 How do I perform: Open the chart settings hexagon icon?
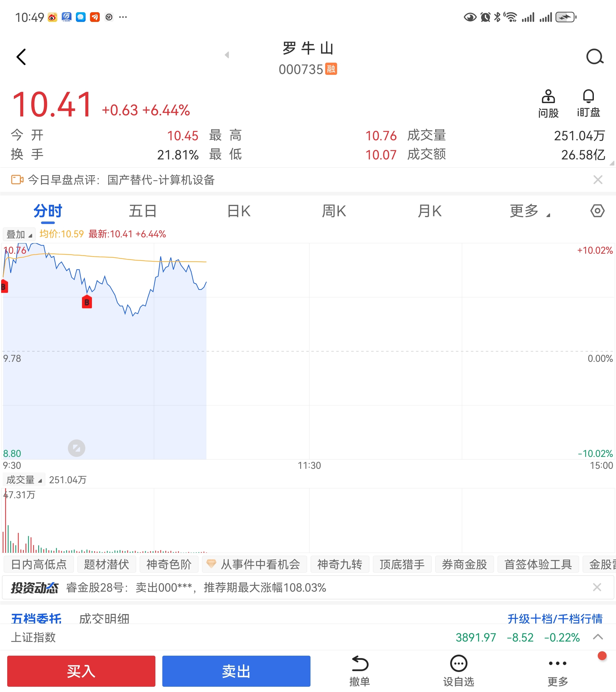[x=597, y=211]
